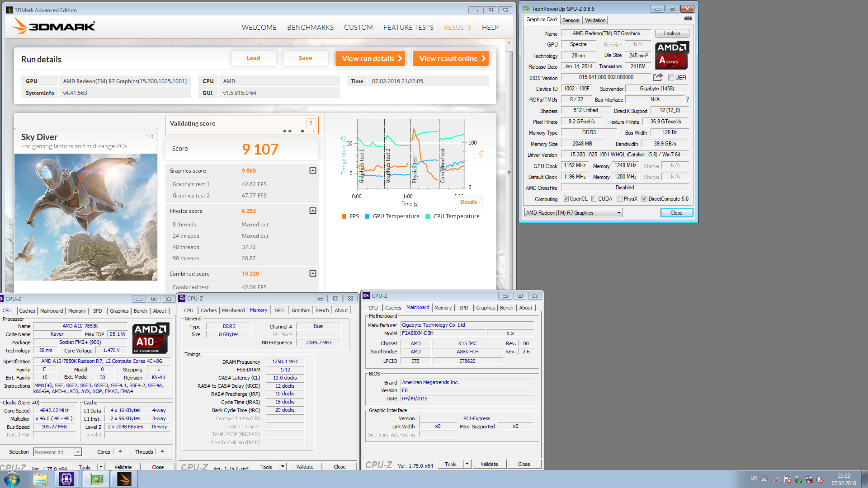Click the orange FPS legend swatch
This screenshot has height=488, width=868.
coord(344,216)
